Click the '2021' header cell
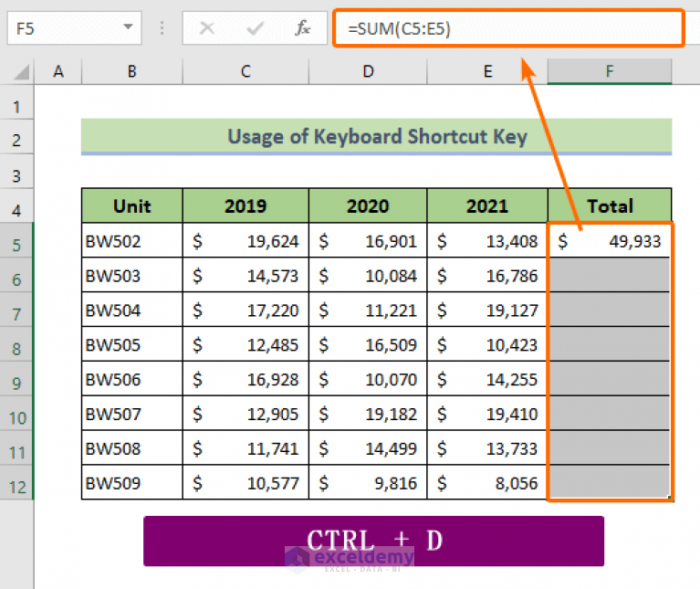Image resolution: width=700 pixels, height=589 pixels. pos(487,205)
